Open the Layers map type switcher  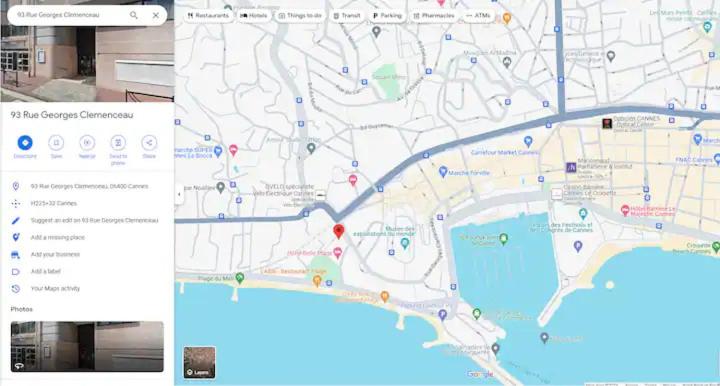click(x=199, y=363)
